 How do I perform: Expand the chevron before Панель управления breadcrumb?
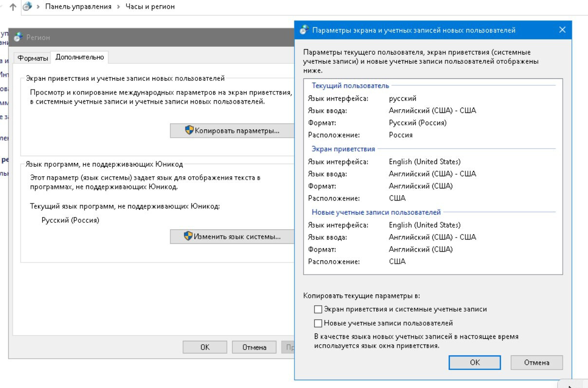38,7
